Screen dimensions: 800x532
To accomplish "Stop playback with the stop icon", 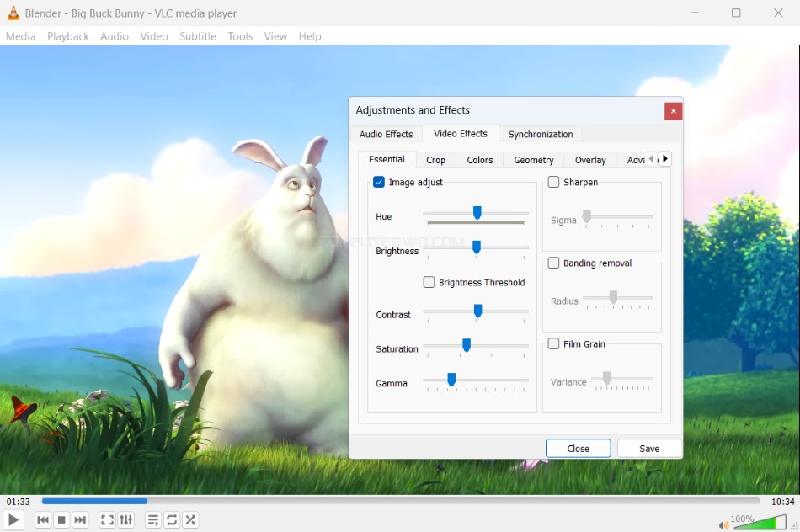I will (x=61, y=519).
